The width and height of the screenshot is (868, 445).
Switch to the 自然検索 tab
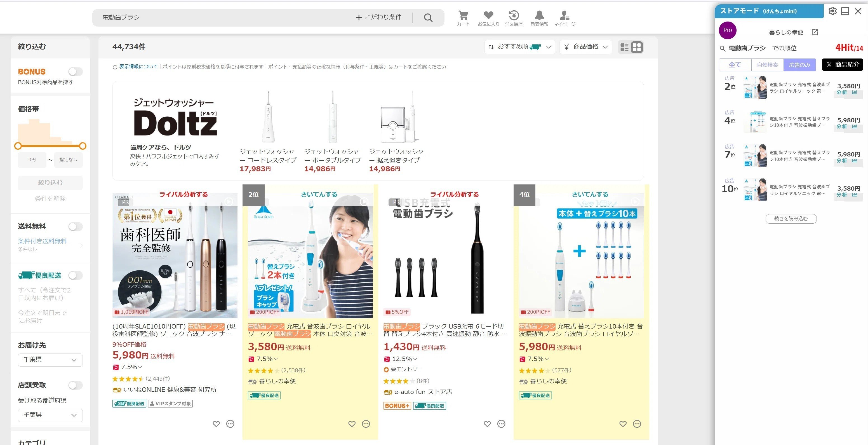coord(767,65)
